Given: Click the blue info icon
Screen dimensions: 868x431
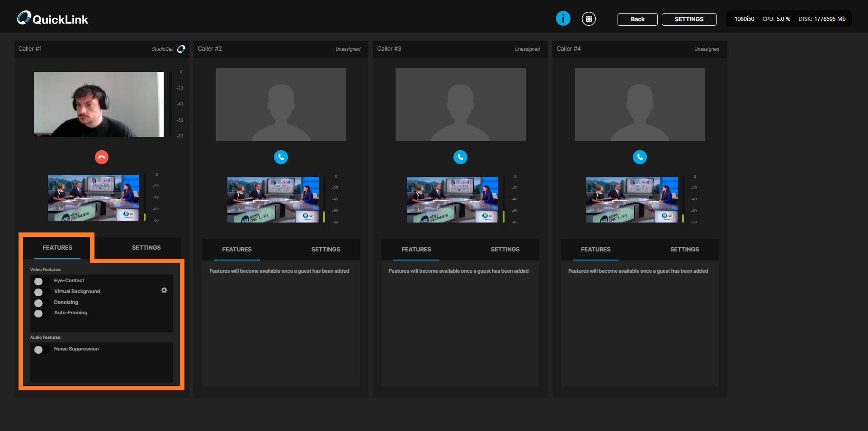Looking at the screenshot, I should [x=563, y=19].
